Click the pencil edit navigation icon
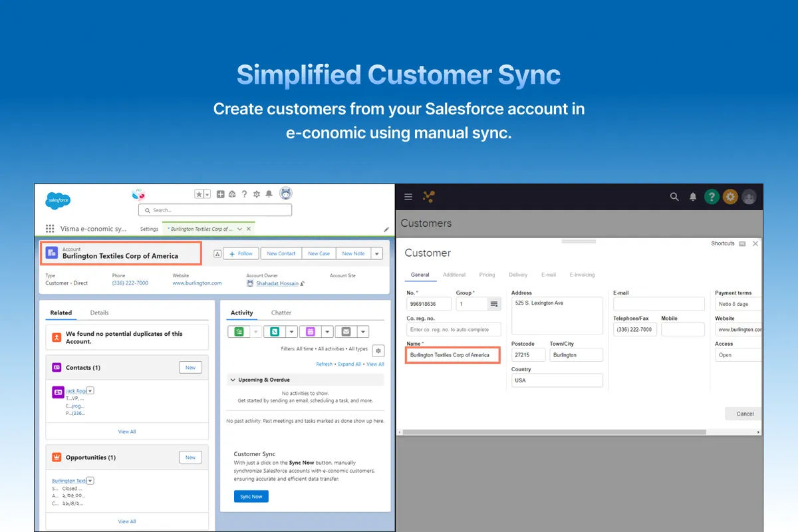Screen dimensions: 798x532 coord(386,229)
